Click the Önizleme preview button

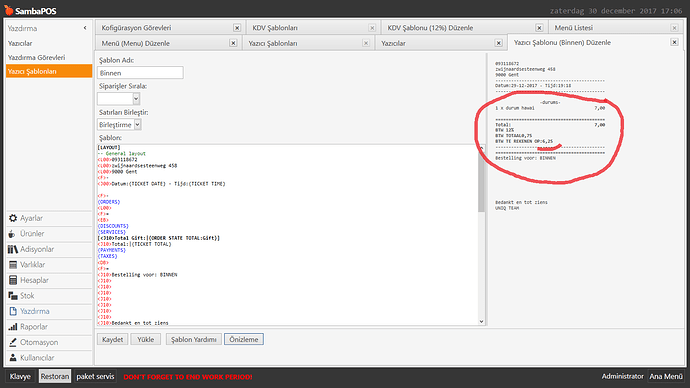click(x=244, y=339)
